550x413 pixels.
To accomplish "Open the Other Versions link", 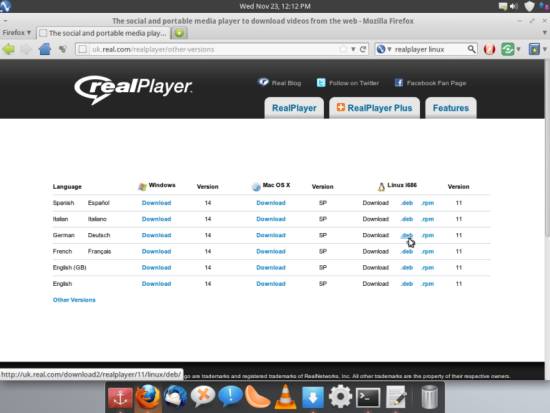I will point(74,300).
